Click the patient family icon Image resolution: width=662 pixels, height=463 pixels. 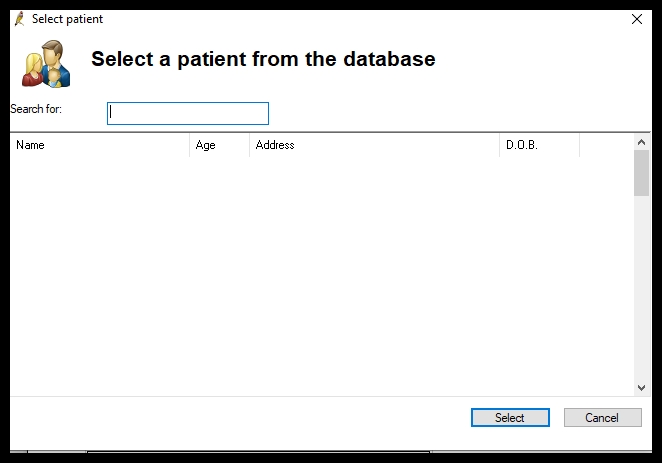click(46, 64)
